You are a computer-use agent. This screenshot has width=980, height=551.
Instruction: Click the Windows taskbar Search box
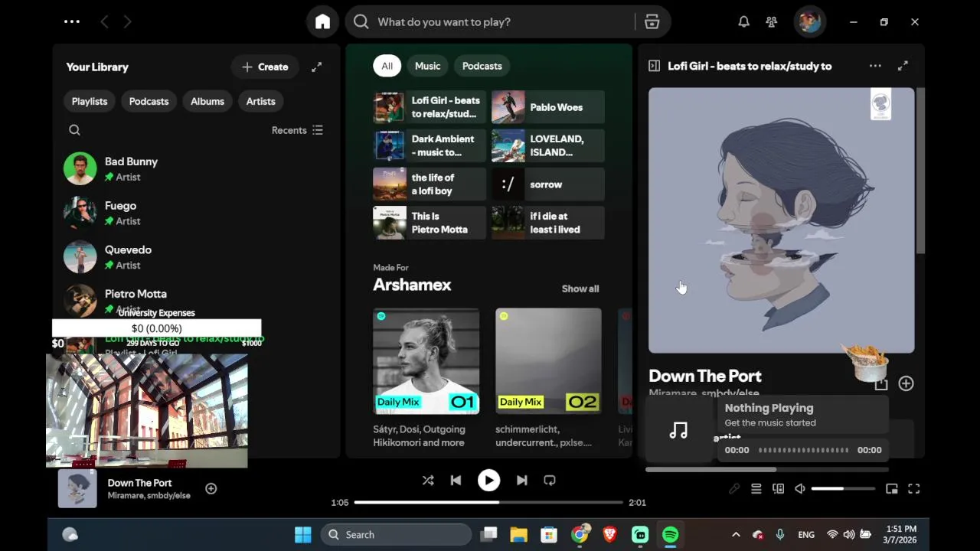(x=397, y=535)
